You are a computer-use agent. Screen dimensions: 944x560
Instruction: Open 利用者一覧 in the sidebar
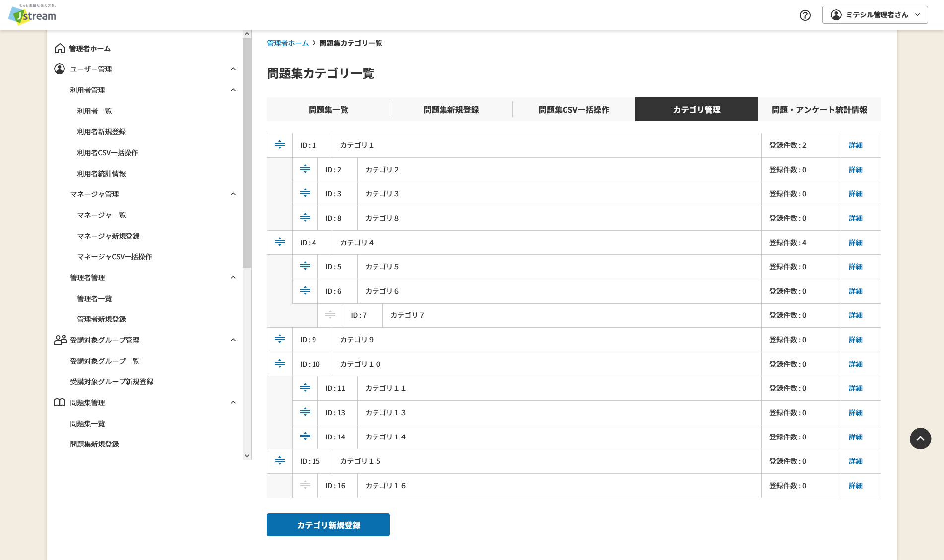tap(94, 111)
